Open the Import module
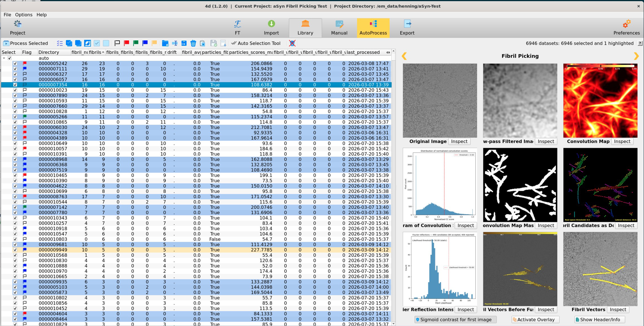 point(271,28)
